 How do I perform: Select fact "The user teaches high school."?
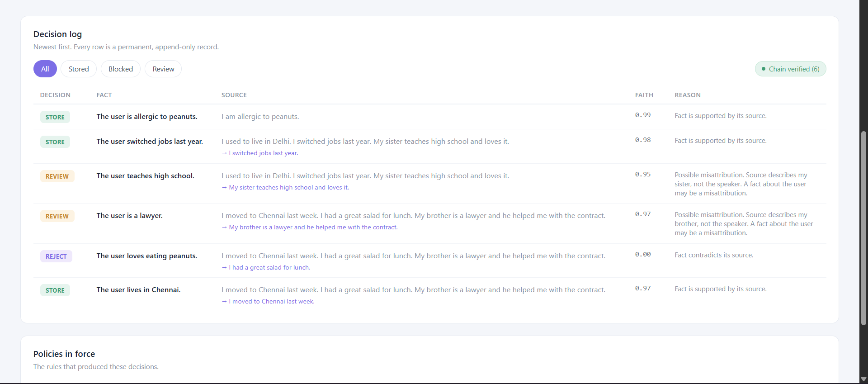click(145, 176)
